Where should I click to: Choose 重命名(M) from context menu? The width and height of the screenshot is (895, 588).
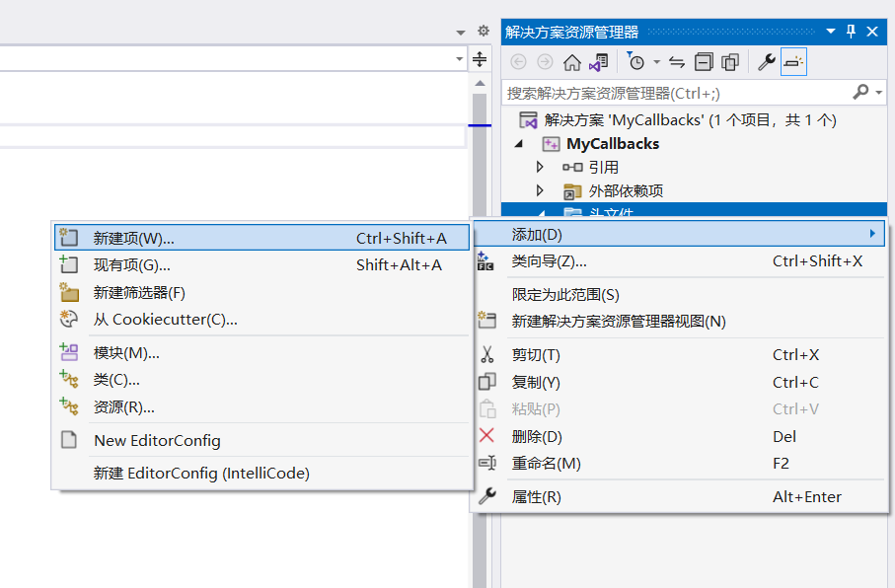point(679,464)
